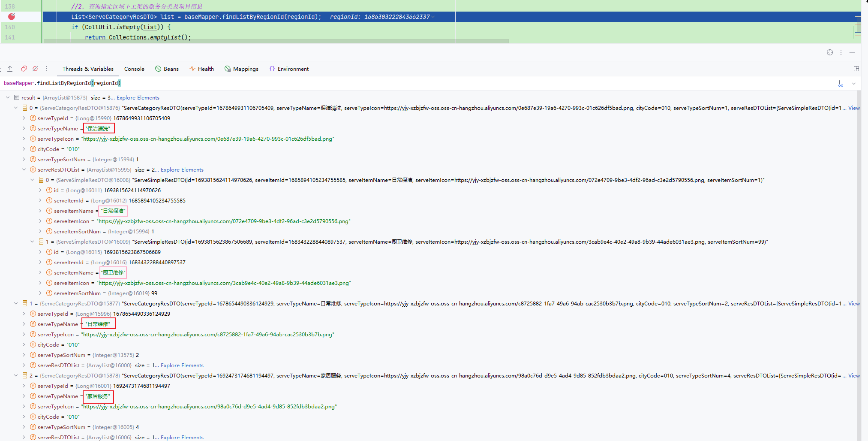Open the expression history dropdown arrow
The height and width of the screenshot is (441, 868).
coord(853,84)
